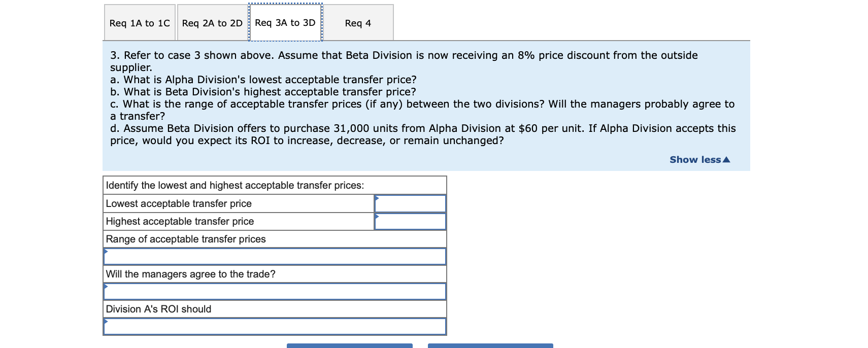Click the upward triangle next to Show less
The image size is (868, 348).
(x=726, y=159)
